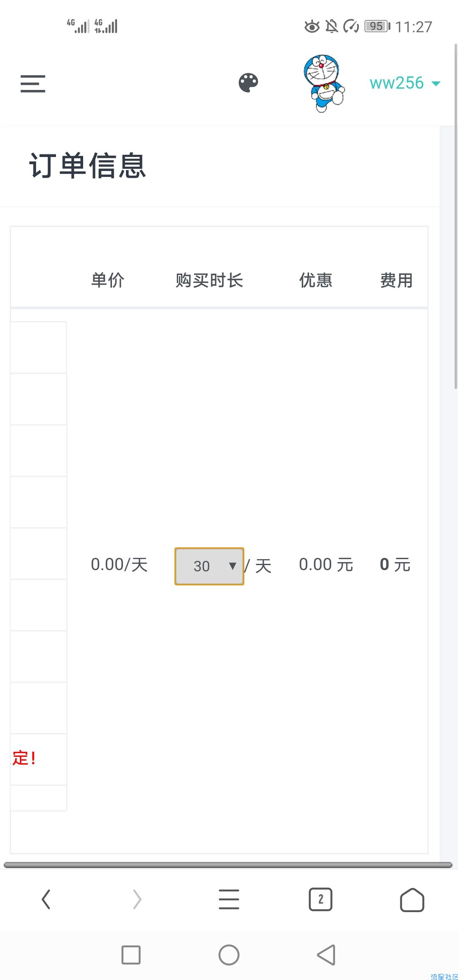Tap the browser forward arrow
Image resolution: width=458 pixels, height=980 pixels.
coord(137,899)
